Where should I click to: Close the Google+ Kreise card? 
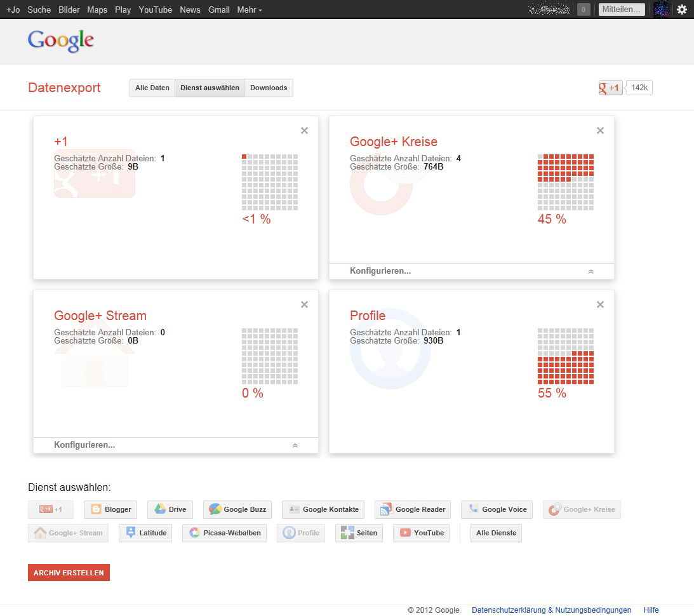tap(600, 131)
